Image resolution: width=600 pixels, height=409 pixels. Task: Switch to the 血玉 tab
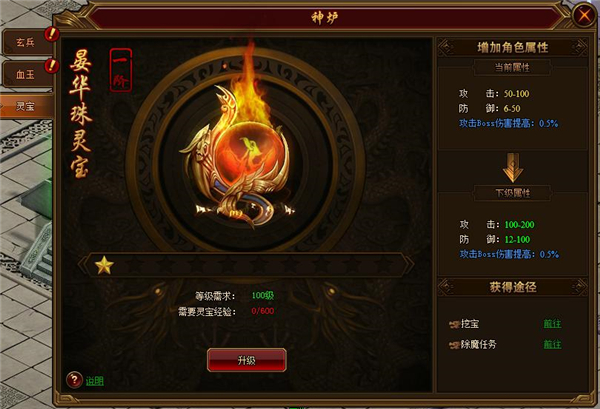26,74
